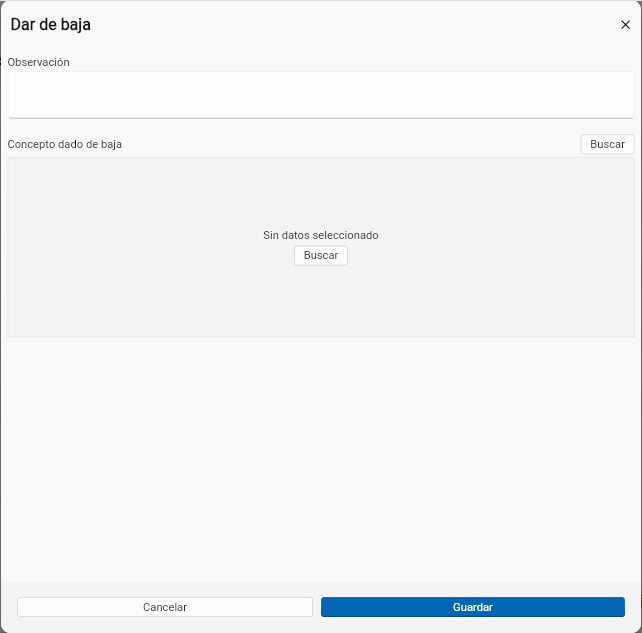Save changes with the Guardar button
Viewport: 642px width, 633px height.
pos(472,607)
